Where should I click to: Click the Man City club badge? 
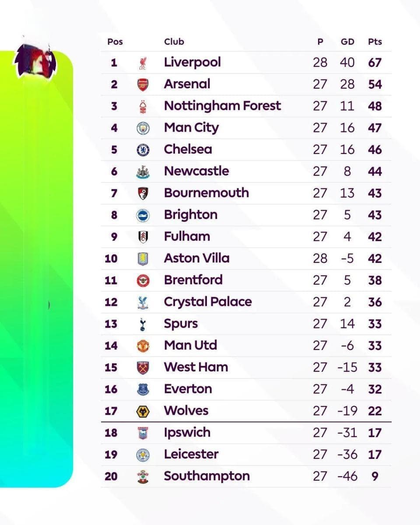[x=143, y=128]
